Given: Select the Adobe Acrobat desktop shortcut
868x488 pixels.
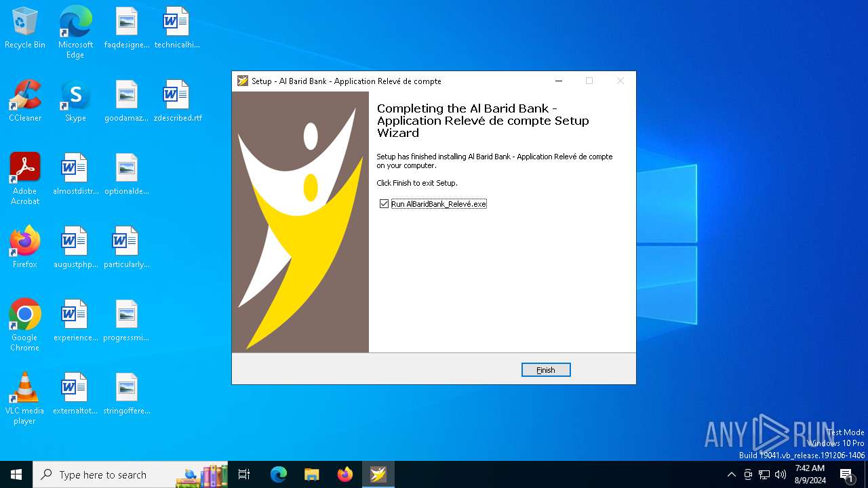Looking at the screenshot, I should (x=25, y=179).
